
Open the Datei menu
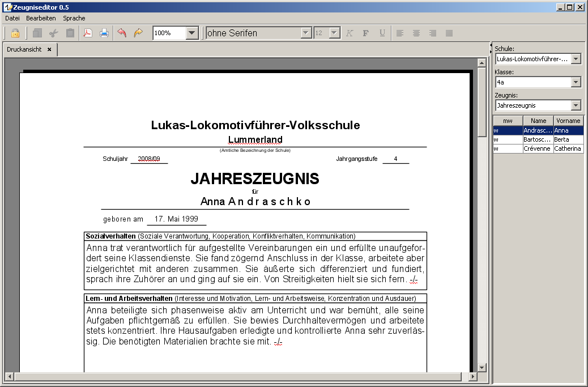12,18
